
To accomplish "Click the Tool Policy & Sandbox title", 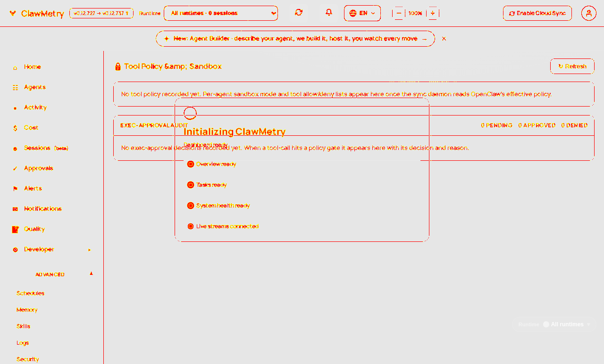I will [173, 66].
